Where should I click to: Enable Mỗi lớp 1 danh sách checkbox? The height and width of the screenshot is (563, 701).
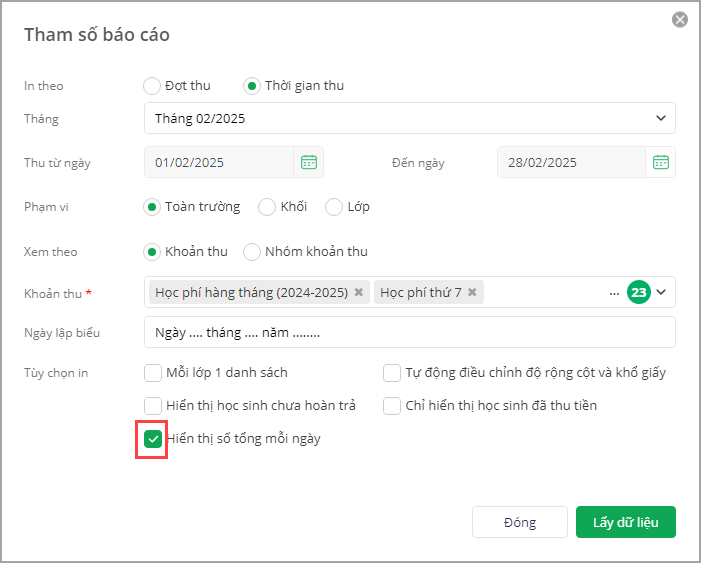(x=153, y=373)
